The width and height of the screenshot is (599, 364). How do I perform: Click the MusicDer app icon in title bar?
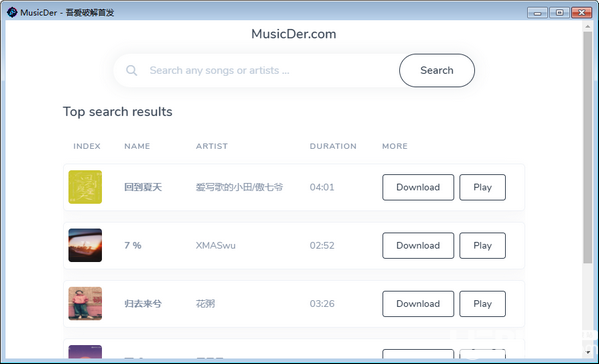pyautogui.click(x=12, y=12)
